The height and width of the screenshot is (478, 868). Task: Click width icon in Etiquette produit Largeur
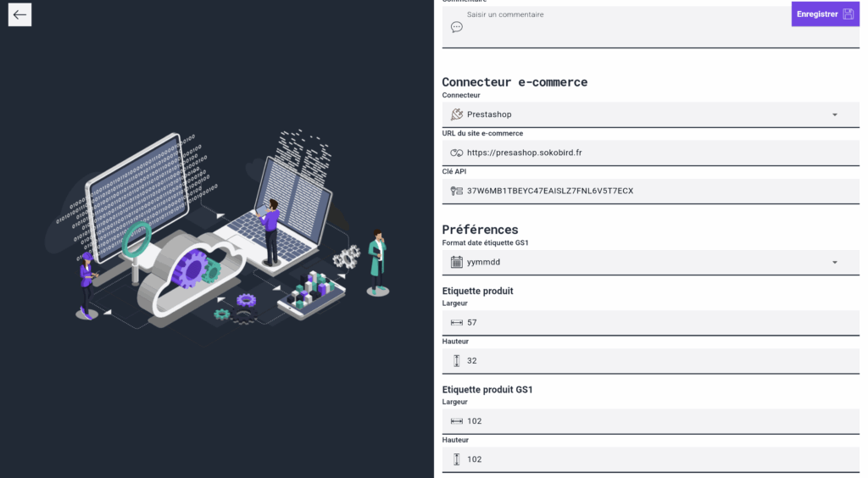coord(457,323)
